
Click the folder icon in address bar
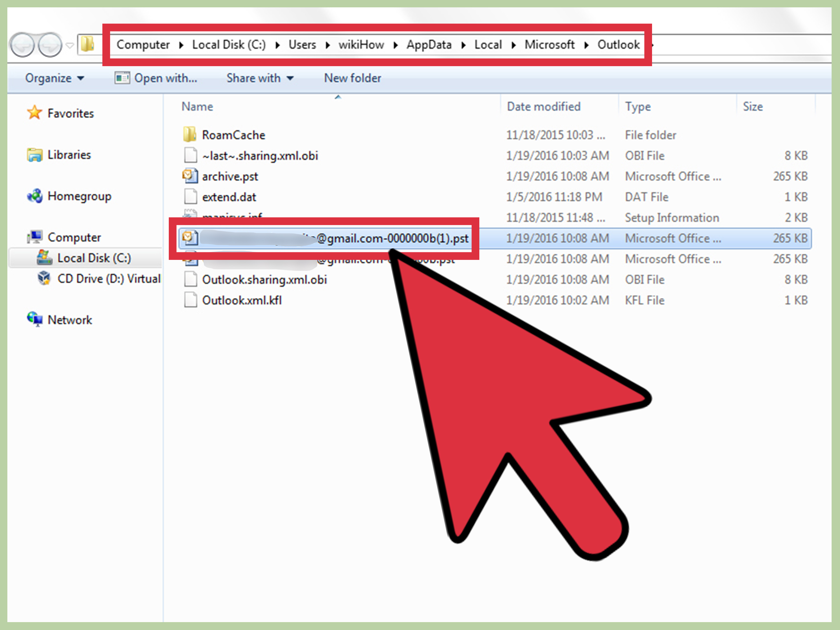tap(87, 44)
